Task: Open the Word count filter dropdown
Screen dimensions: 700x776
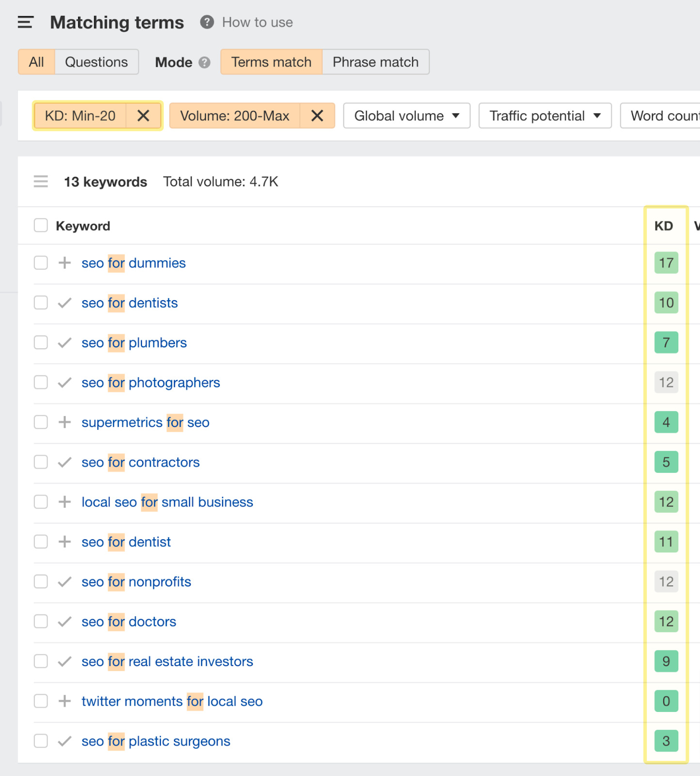Action: click(663, 116)
